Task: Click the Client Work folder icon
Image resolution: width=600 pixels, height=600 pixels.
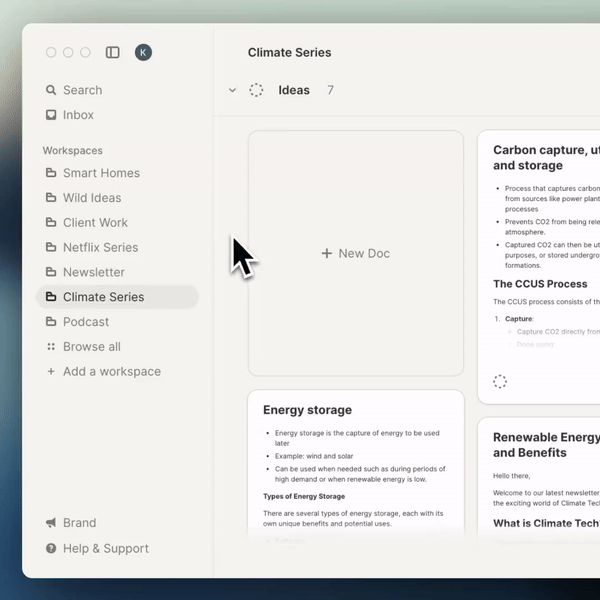Action: 51,222
